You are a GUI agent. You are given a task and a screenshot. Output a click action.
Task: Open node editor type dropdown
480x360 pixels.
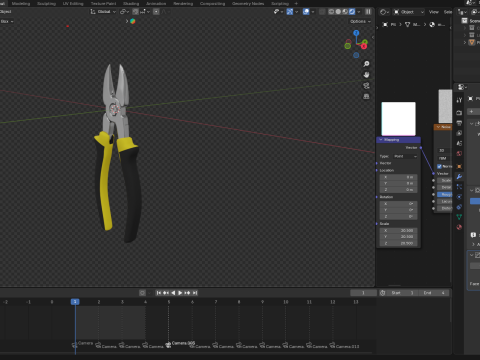point(384,12)
